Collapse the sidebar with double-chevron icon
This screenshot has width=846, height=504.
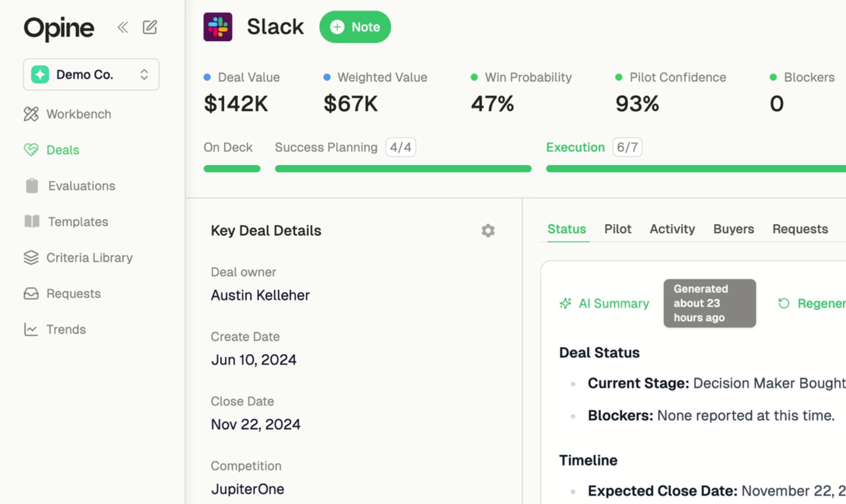point(123,27)
